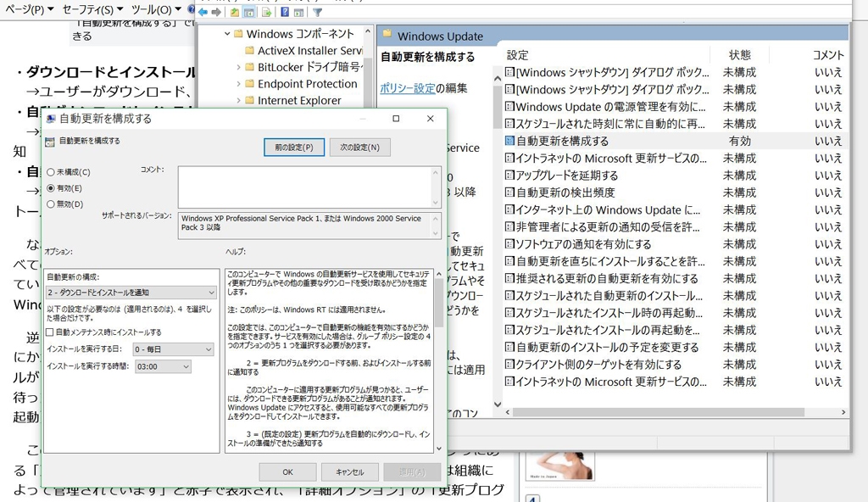Click the Back arrow in Group Policy toolbar
This screenshot has height=502, width=868.
(203, 12)
